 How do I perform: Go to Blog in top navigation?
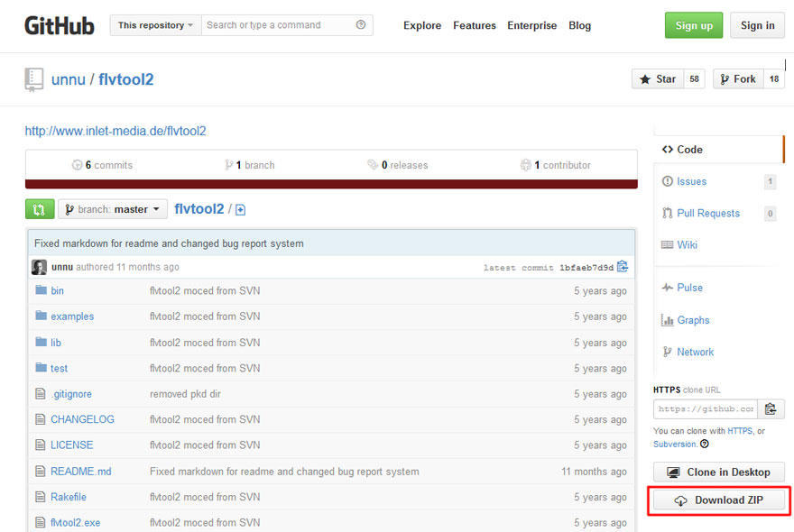click(x=580, y=25)
